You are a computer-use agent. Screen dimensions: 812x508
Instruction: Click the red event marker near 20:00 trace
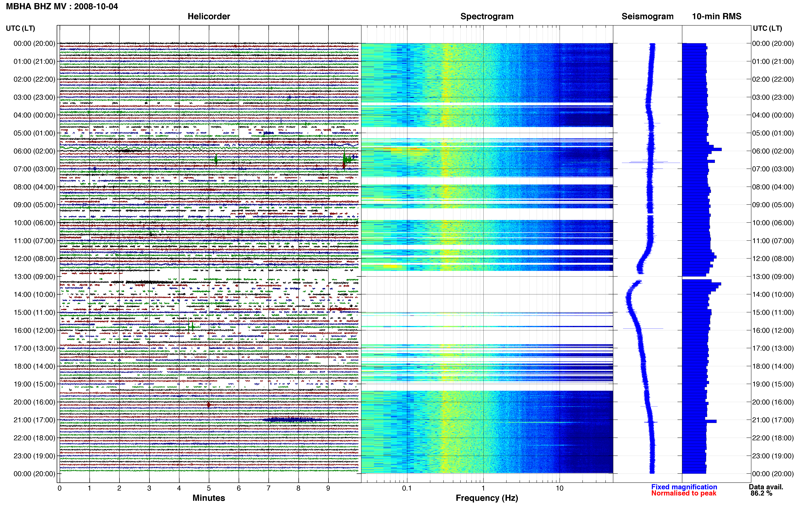click(x=208, y=405)
